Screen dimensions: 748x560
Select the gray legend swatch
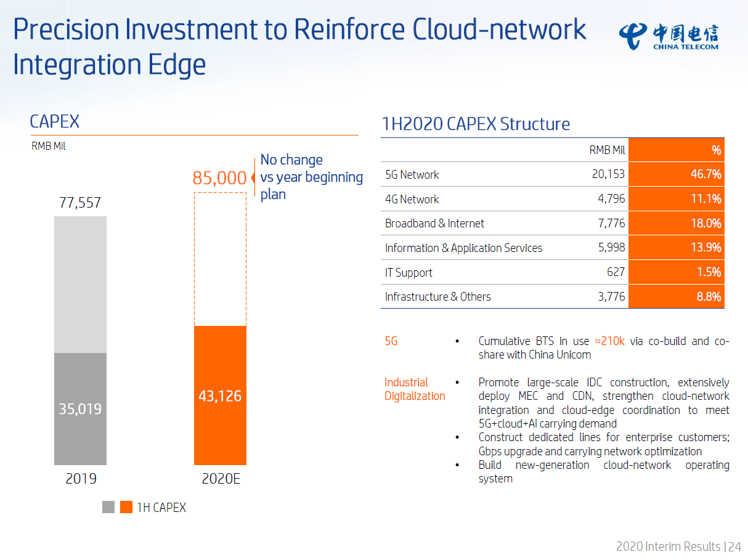click(108, 507)
